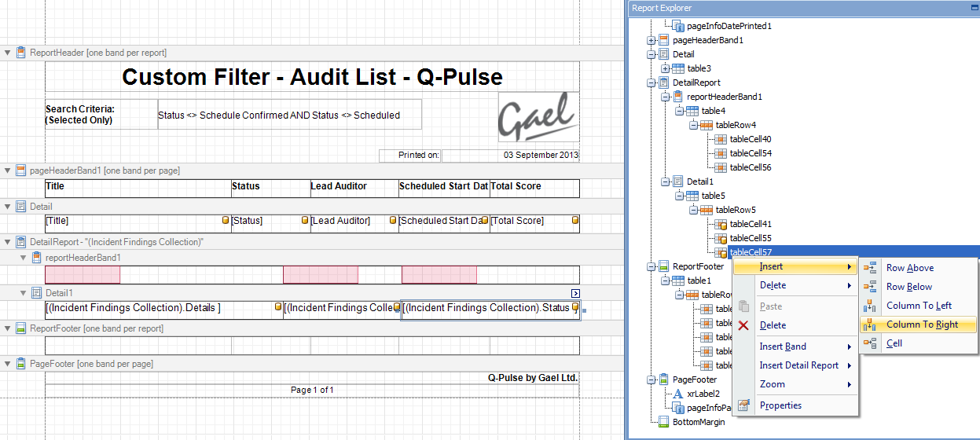Click the smart tag on [Lead Auditor] cell
The width and height of the screenshot is (980, 440).
(x=393, y=221)
